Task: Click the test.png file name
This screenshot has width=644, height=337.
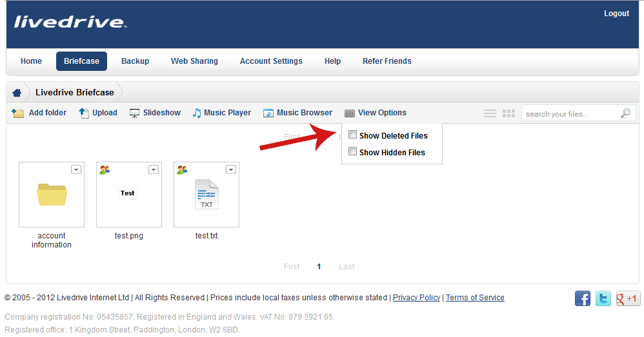Action: tap(129, 236)
